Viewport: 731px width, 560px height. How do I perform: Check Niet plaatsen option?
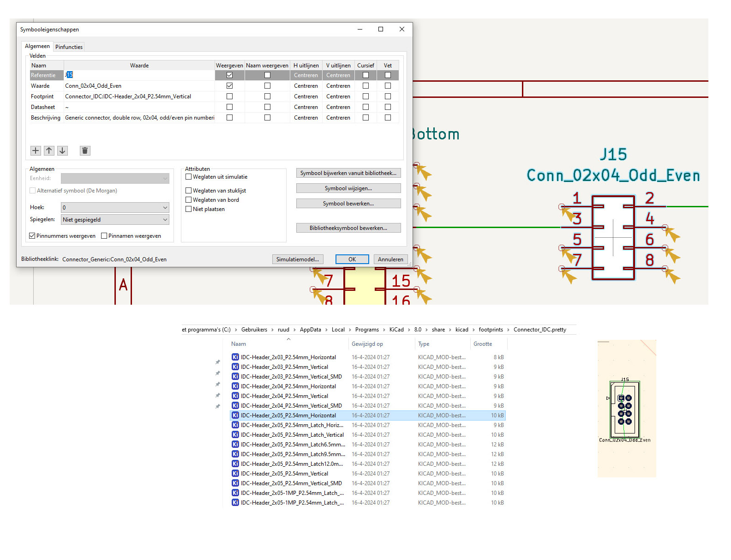click(188, 209)
